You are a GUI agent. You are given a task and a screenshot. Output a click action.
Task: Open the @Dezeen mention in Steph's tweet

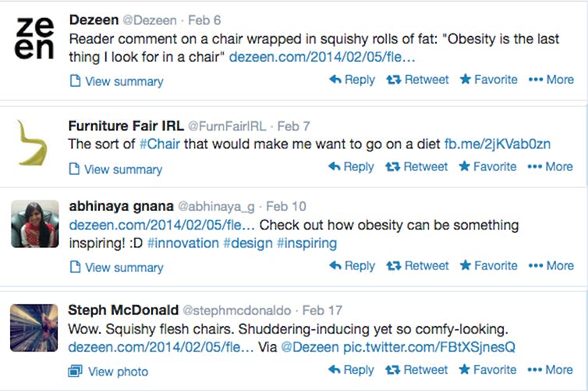(x=310, y=347)
